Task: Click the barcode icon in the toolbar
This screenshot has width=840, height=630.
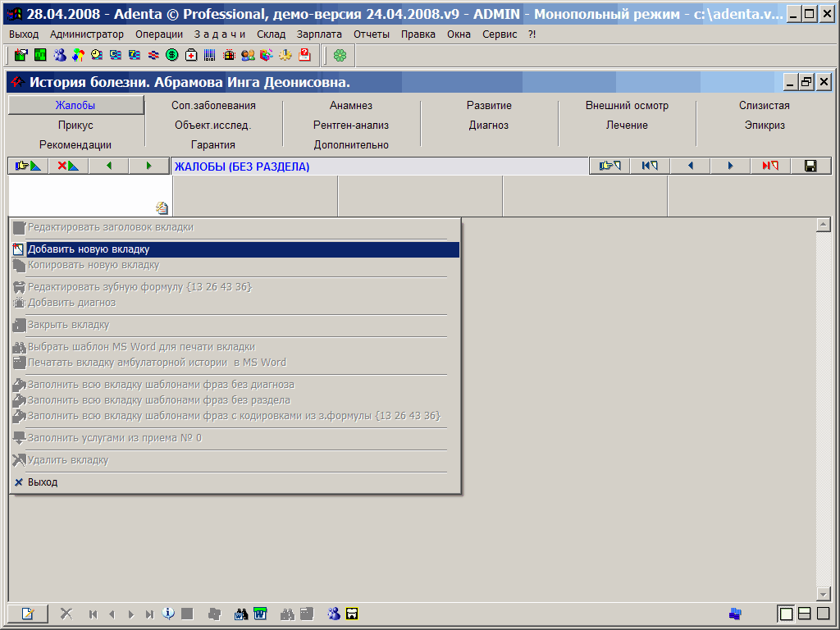Action: coord(210,55)
